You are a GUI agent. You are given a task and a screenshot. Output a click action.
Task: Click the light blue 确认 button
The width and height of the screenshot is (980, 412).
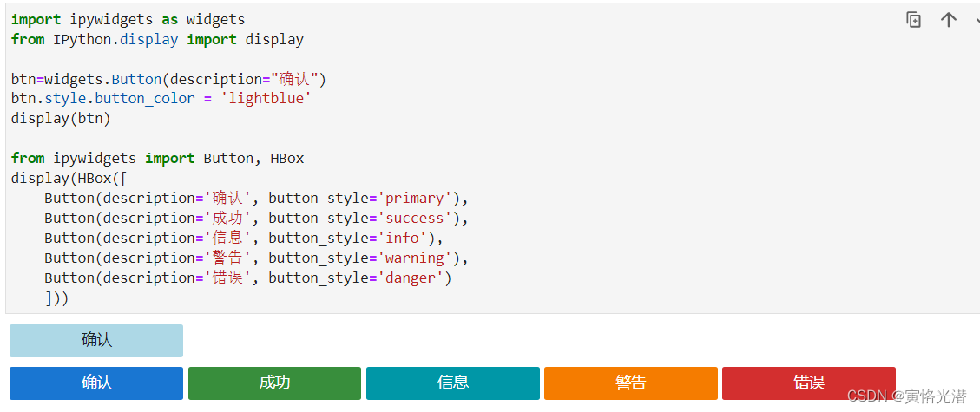pos(96,341)
